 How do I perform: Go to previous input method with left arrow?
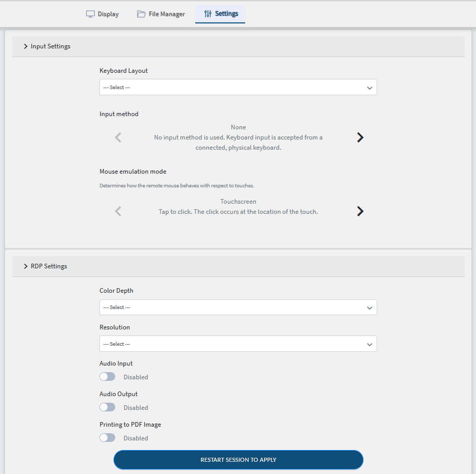pos(118,137)
